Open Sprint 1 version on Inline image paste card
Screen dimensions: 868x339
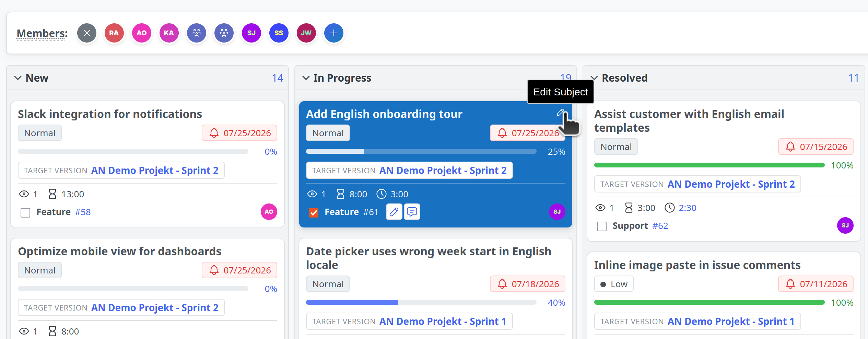(731, 322)
